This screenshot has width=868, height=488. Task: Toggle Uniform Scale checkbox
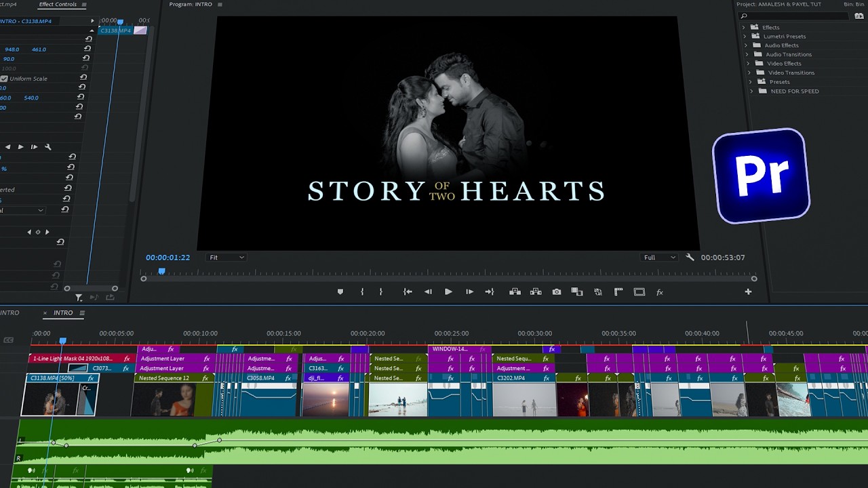[x=4, y=79]
